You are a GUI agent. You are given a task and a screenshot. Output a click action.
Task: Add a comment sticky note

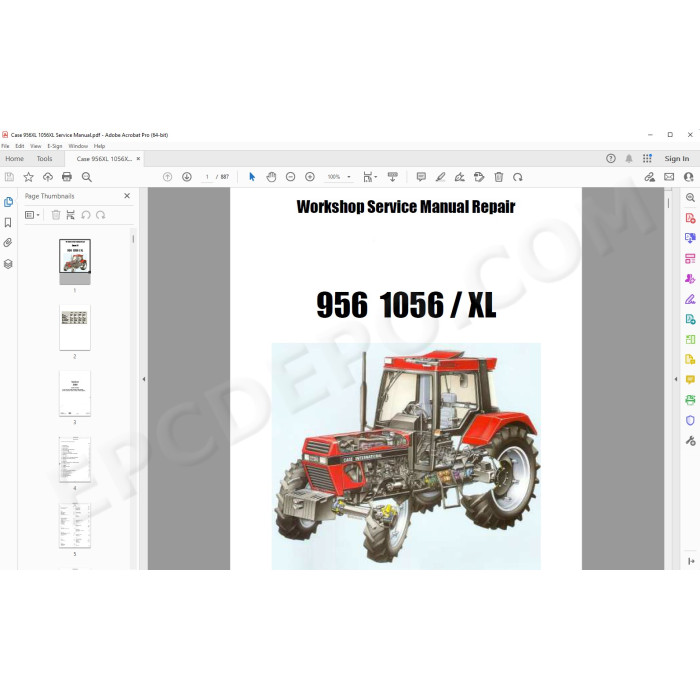(421, 177)
